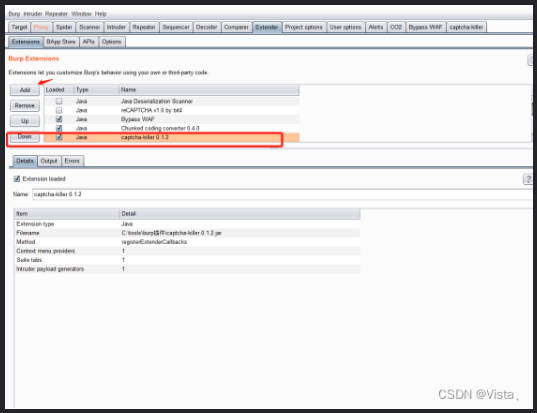Click the captcha-killer jar filename path
Screen dimensions: 537x413
point(171,233)
